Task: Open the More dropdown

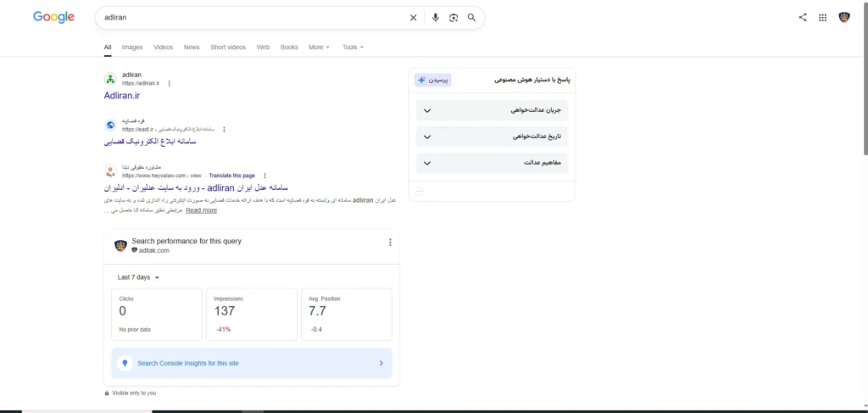Action: pyautogui.click(x=319, y=47)
